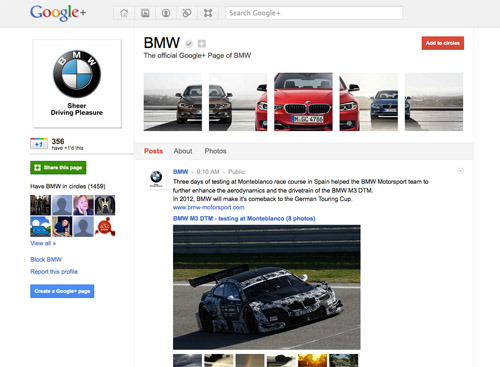Switch to the About tab
500x367 pixels.
183,151
